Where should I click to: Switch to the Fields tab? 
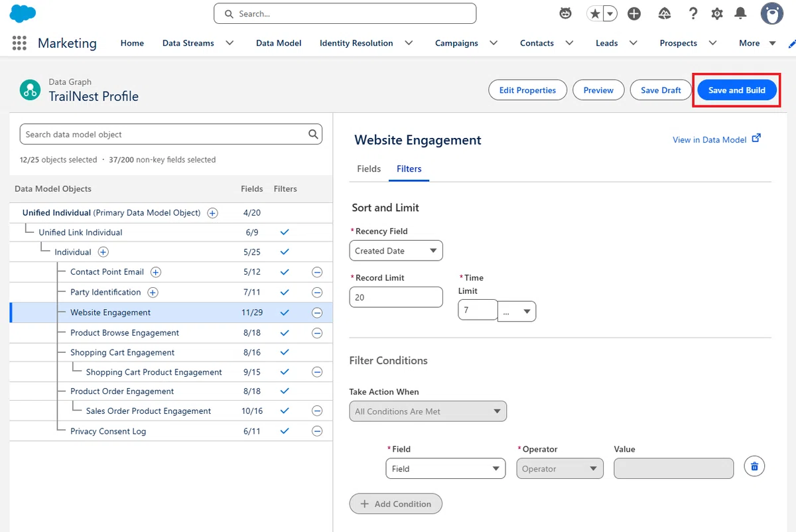tap(369, 169)
